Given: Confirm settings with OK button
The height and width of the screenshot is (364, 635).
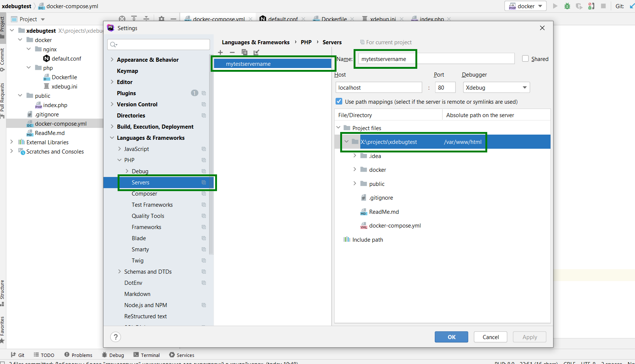Looking at the screenshot, I should pos(451,337).
